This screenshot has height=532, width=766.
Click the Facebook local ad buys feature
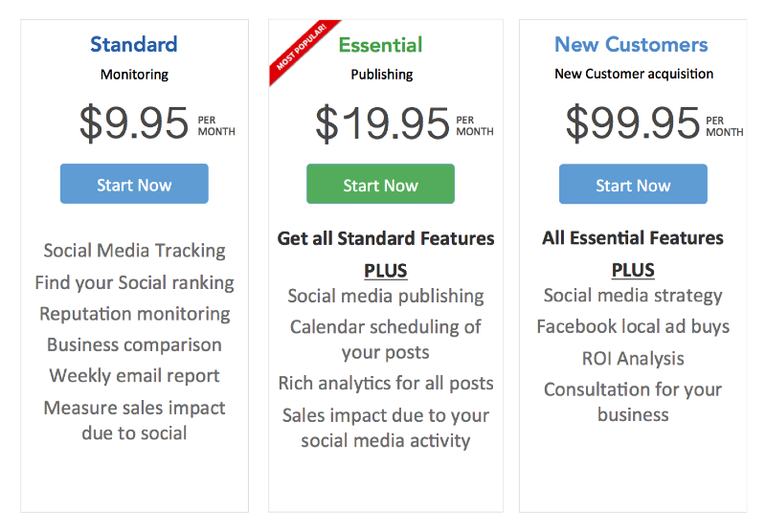[633, 326]
